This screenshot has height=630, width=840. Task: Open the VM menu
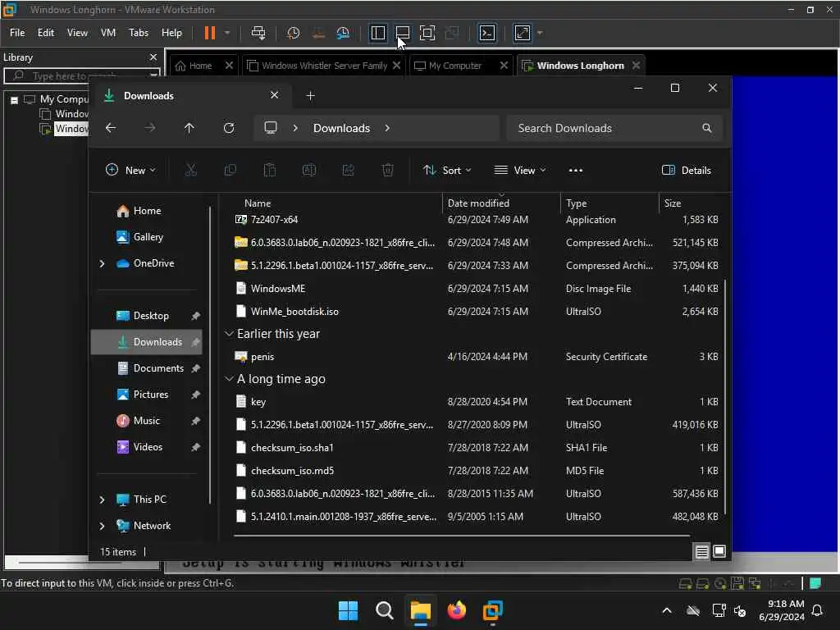click(x=108, y=33)
